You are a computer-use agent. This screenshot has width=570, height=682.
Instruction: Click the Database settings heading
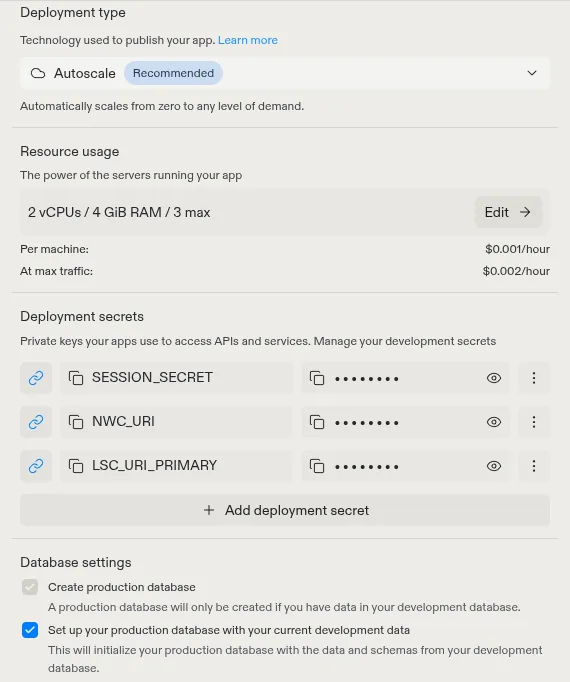coord(76,562)
